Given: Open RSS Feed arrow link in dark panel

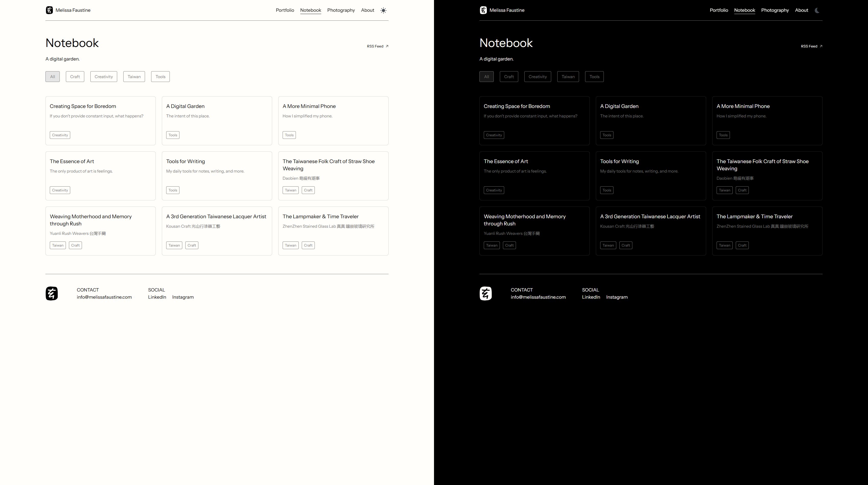Looking at the screenshot, I should click(811, 46).
